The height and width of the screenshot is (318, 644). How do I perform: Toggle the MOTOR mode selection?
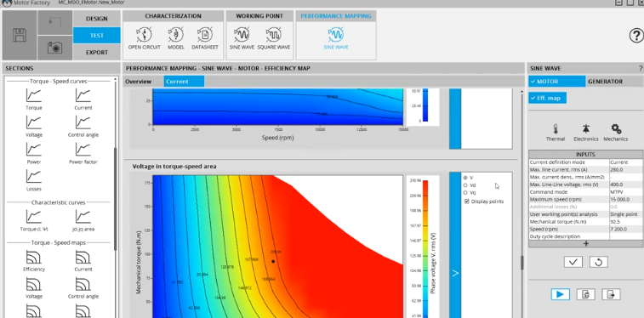pos(557,82)
